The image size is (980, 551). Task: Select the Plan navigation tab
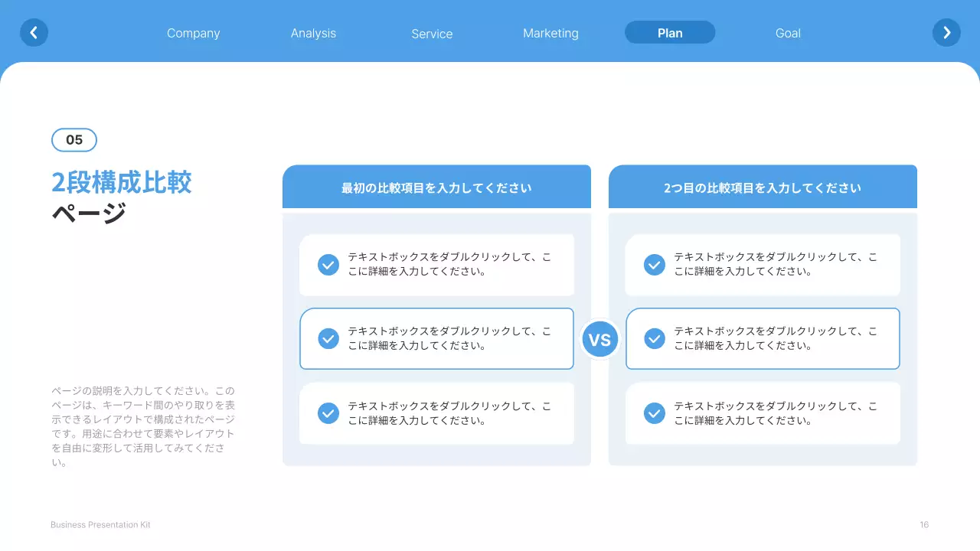[669, 32]
